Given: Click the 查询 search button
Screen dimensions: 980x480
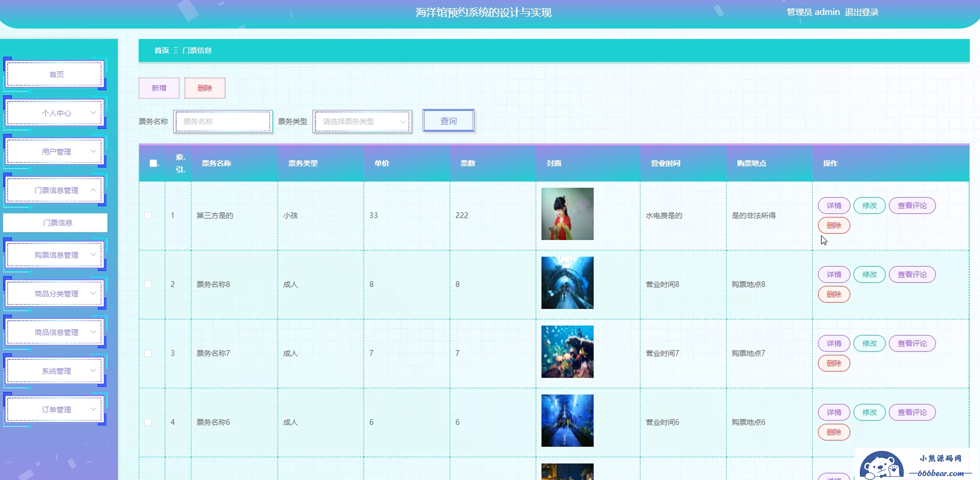Looking at the screenshot, I should 448,121.
